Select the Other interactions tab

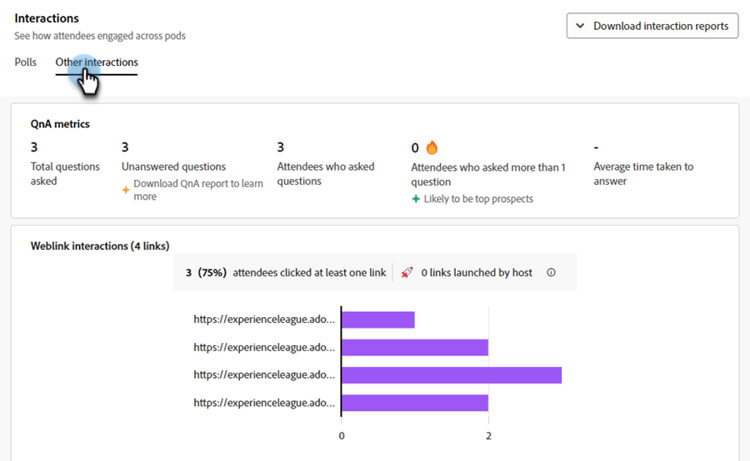[x=97, y=62]
